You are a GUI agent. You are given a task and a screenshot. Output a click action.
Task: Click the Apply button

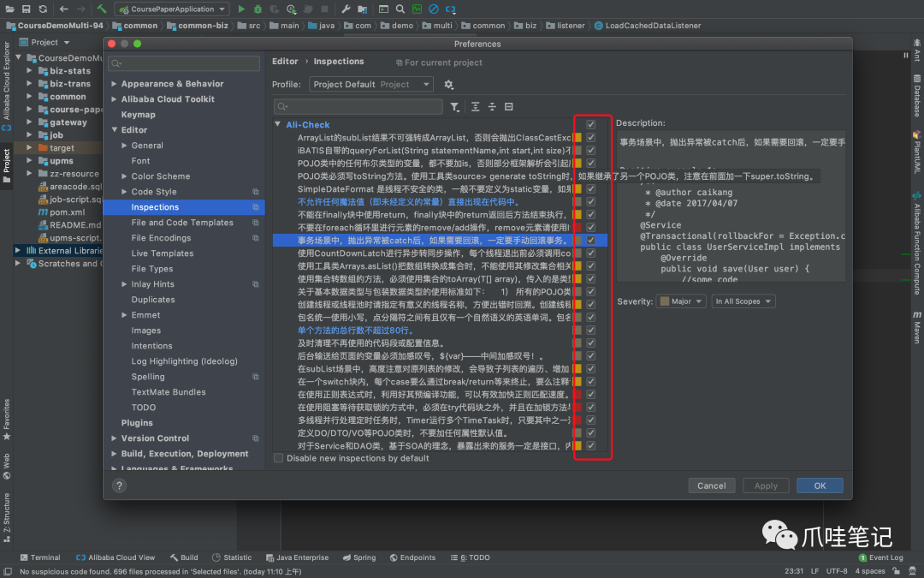[x=766, y=486]
